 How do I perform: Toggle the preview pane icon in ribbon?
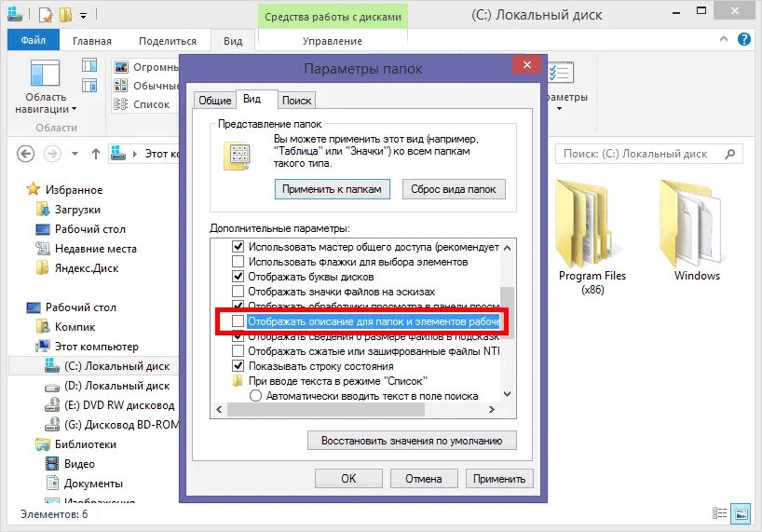[89, 64]
